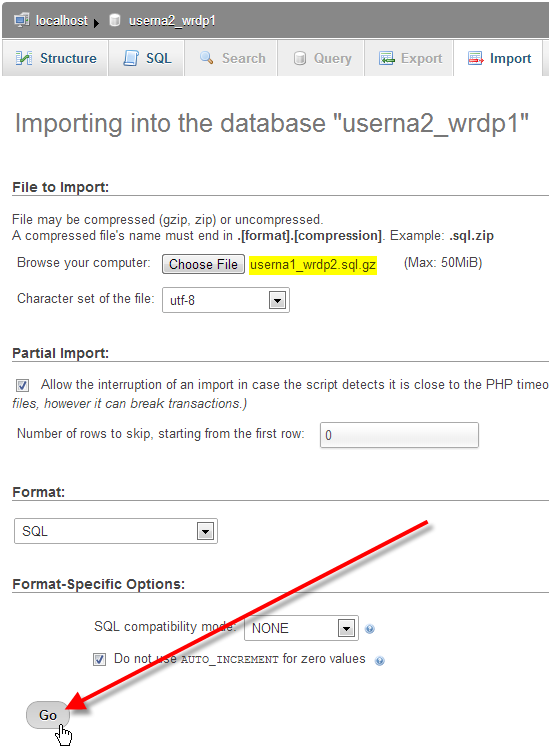
Task: Click the Structure tab icon
Action: [x=24, y=58]
